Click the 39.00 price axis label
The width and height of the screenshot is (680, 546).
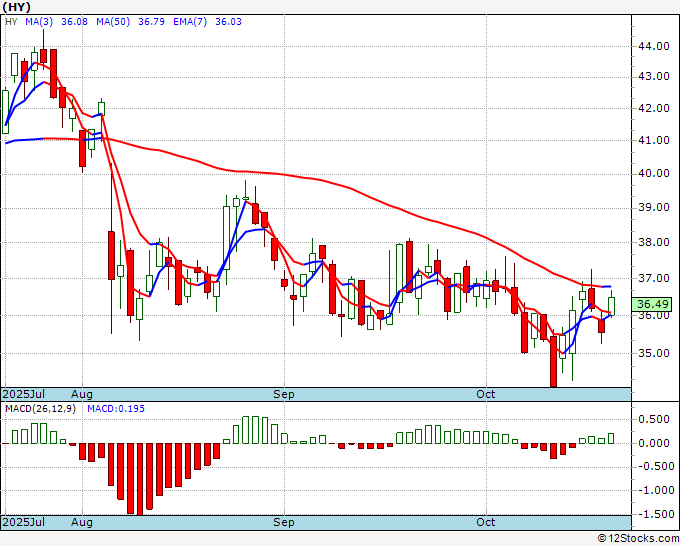(654, 208)
